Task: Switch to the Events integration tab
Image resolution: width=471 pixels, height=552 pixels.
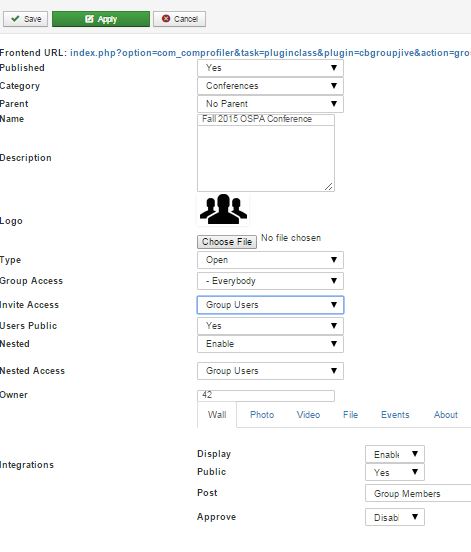Action: pos(395,415)
